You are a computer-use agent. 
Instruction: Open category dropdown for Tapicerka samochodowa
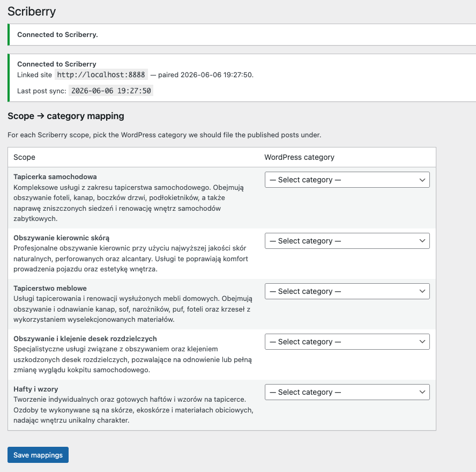tap(347, 180)
